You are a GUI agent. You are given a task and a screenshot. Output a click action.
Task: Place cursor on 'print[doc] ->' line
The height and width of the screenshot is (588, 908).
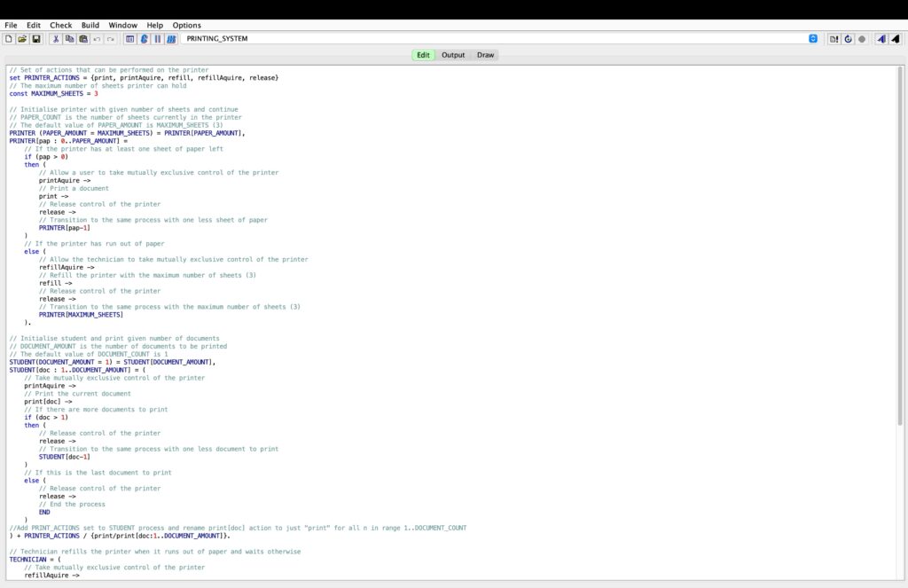[x=48, y=402]
